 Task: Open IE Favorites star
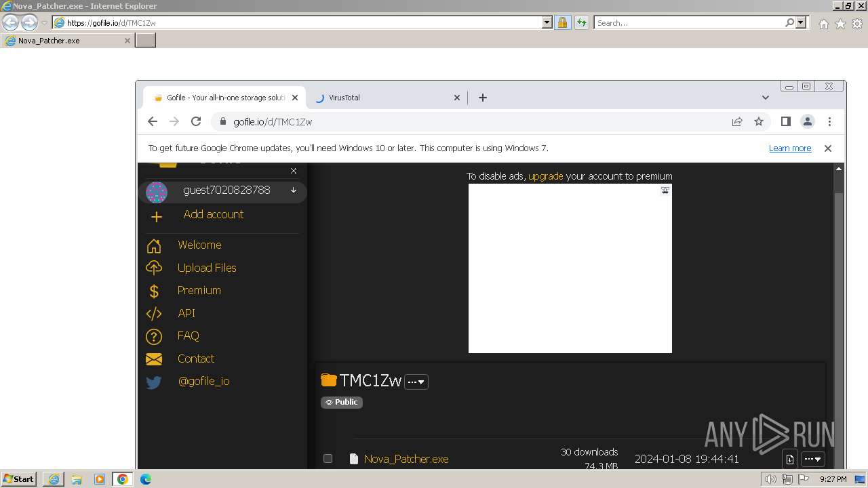click(840, 24)
